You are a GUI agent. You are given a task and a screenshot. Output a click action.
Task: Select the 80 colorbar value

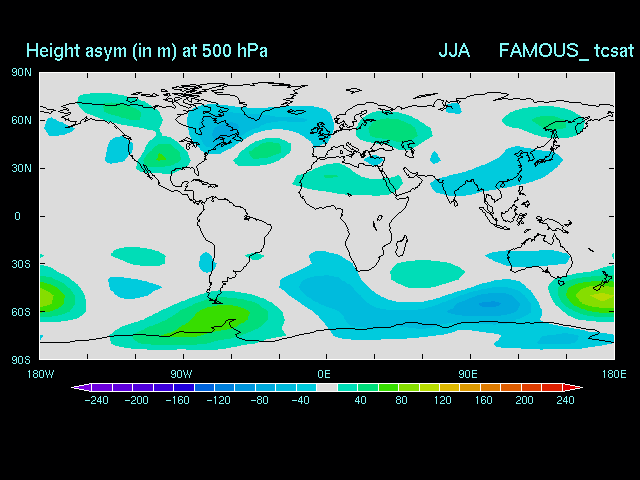point(401,400)
